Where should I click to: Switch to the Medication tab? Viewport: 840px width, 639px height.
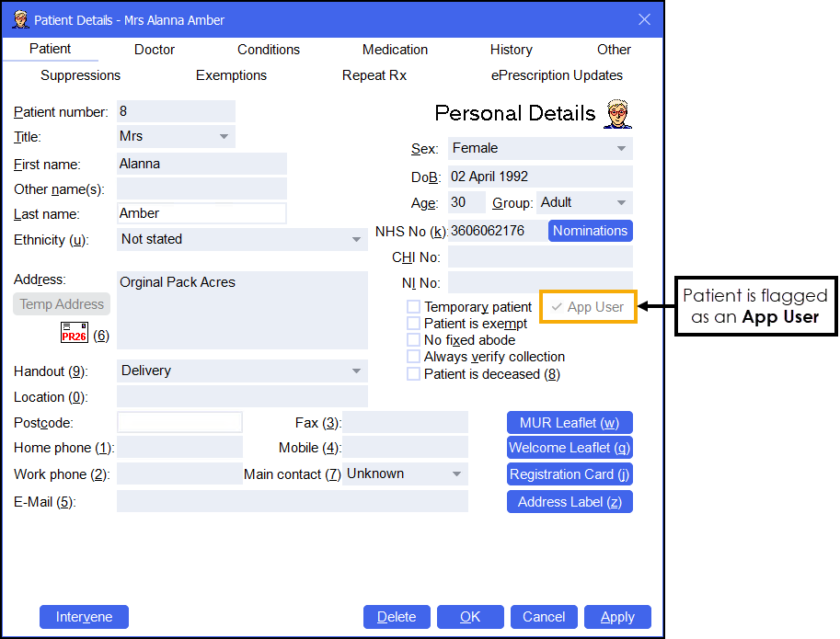395,50
